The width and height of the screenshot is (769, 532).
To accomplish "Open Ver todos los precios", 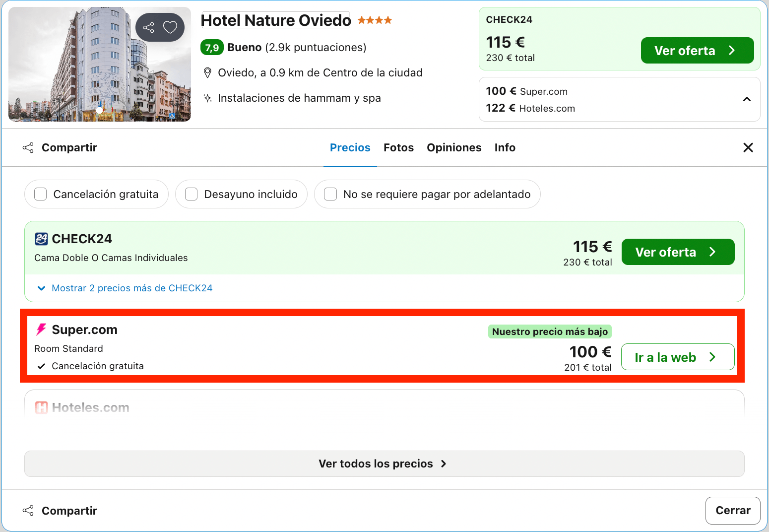I will click(x=384, y=464).
